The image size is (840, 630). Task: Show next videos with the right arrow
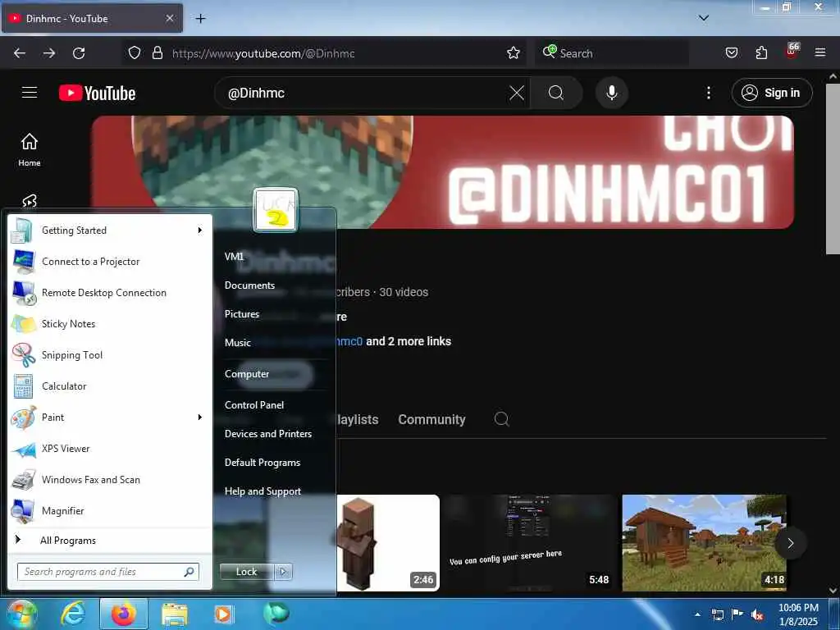coord(791,543)
